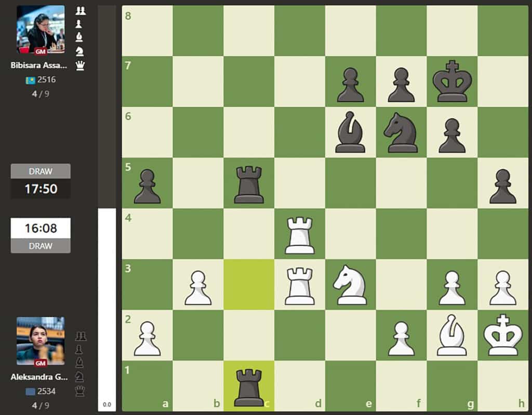This screenshot has height=415, width=532.
Task: Click the white knight on e3
Action: coord(350,286)
